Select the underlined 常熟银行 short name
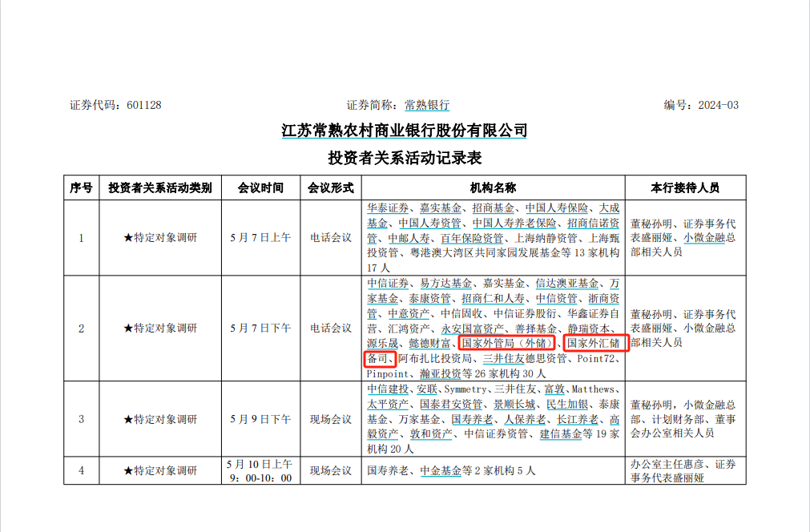The height and width of the screenshot is (532, 810). 427,106
